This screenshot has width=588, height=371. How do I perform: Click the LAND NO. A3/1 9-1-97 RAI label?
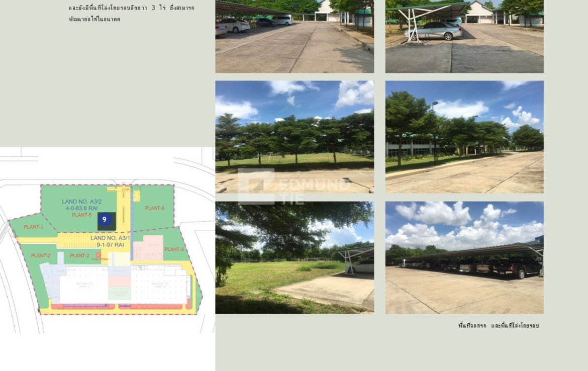(110, 241)
